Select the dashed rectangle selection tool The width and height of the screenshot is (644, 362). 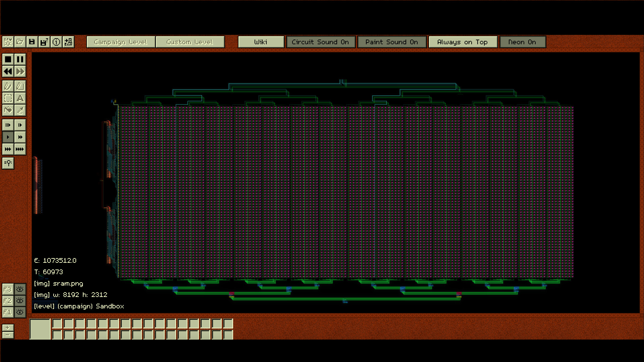(x=8, y=98)
